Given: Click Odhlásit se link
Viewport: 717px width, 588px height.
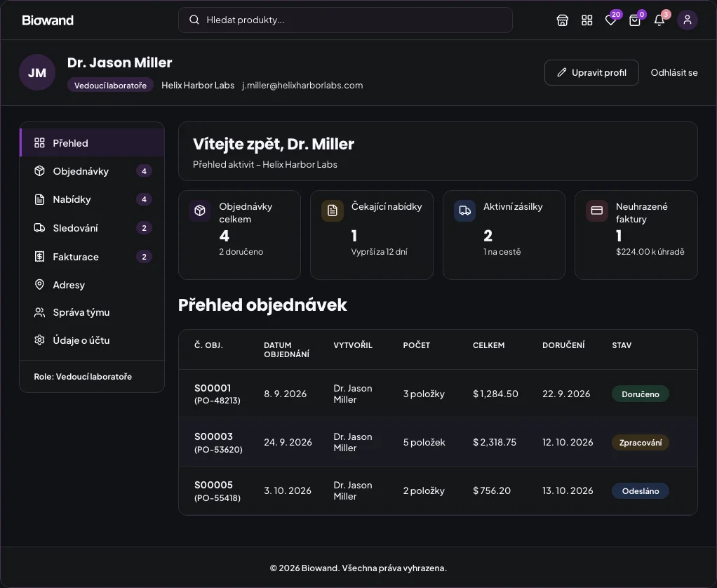Looking at the screenshot, I should point(674,72).
